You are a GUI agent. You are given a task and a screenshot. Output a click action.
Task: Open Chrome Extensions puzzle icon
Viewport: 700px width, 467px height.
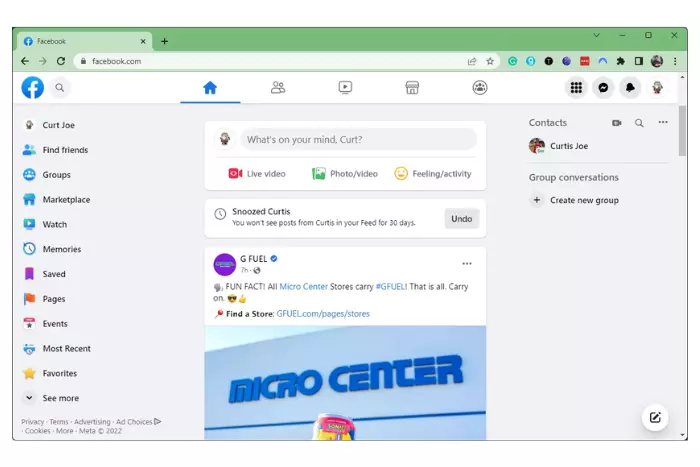pos(621,61)
